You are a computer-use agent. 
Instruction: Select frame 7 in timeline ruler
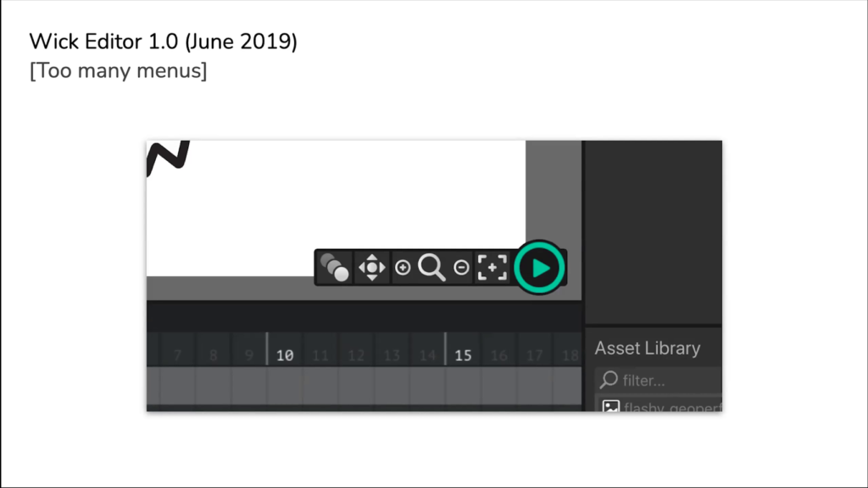177,355
